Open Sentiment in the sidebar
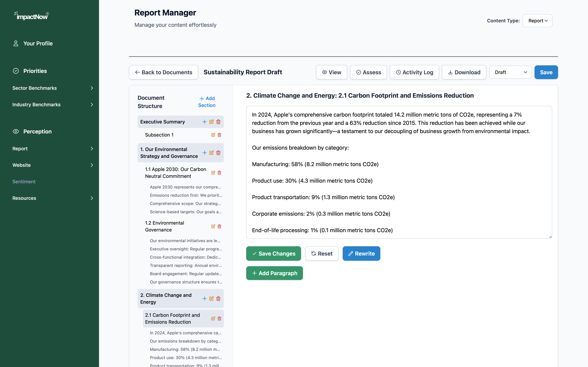The height and width of the screenshot is (367, 588). pyautogui.click(x=24, y=182)
